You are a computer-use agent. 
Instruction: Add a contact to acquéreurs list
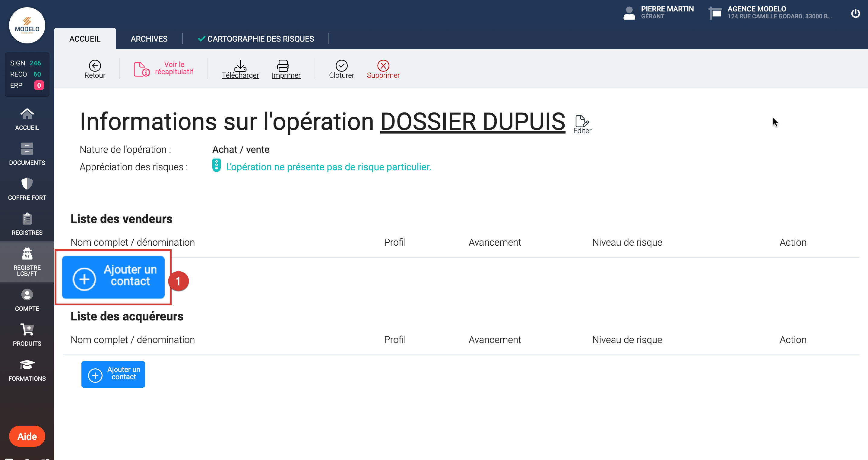click(113, 374)
